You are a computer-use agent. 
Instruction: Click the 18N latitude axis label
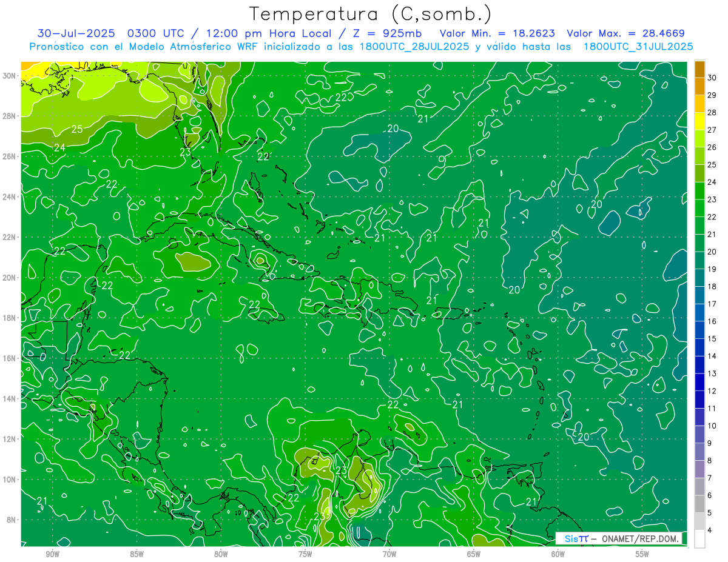pos(9,318)
